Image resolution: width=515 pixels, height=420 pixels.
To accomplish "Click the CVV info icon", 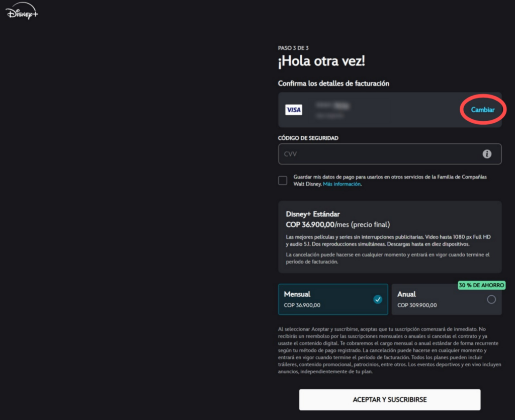I will point(487,154).
